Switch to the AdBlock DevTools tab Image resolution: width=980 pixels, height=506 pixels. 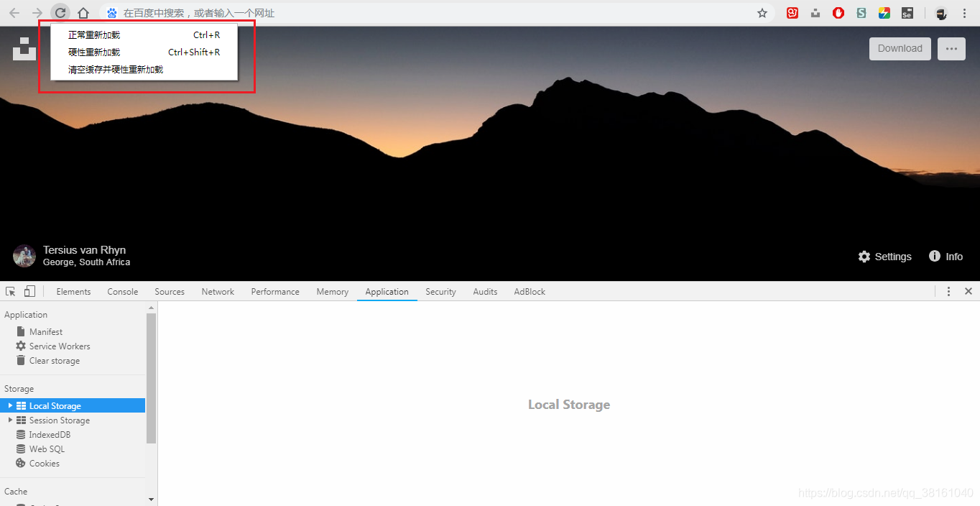point(530,291)
